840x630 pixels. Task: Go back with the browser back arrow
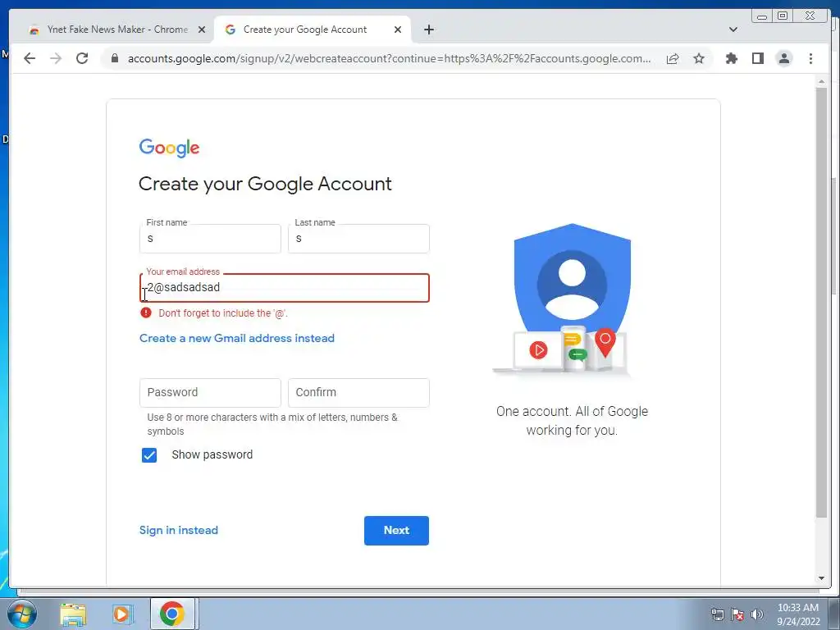[x=30, y=58]
